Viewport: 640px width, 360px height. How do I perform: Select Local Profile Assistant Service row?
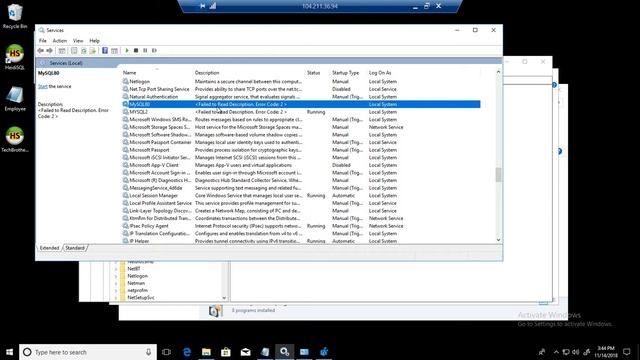(301, 203)
